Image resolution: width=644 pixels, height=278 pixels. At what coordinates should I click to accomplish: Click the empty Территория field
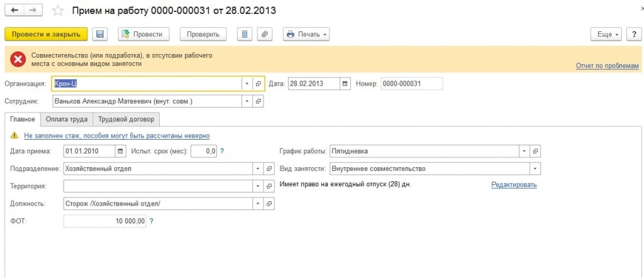[x=158, y=186]
